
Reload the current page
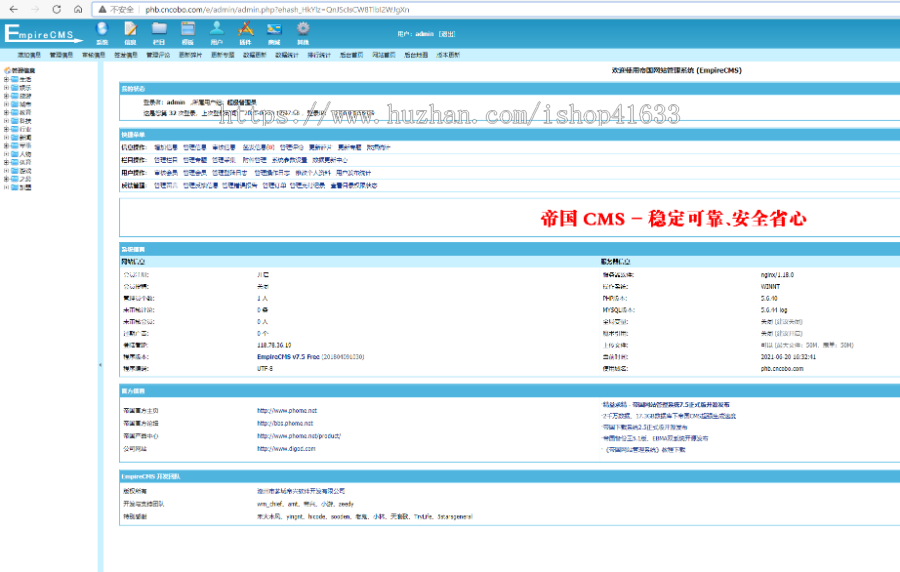pyautogui.click(x=56, y=9)
